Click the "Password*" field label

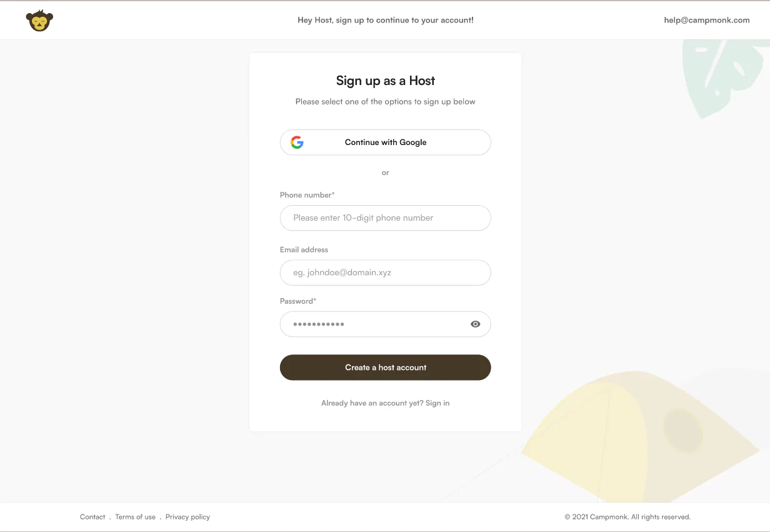tap(298, 301)
